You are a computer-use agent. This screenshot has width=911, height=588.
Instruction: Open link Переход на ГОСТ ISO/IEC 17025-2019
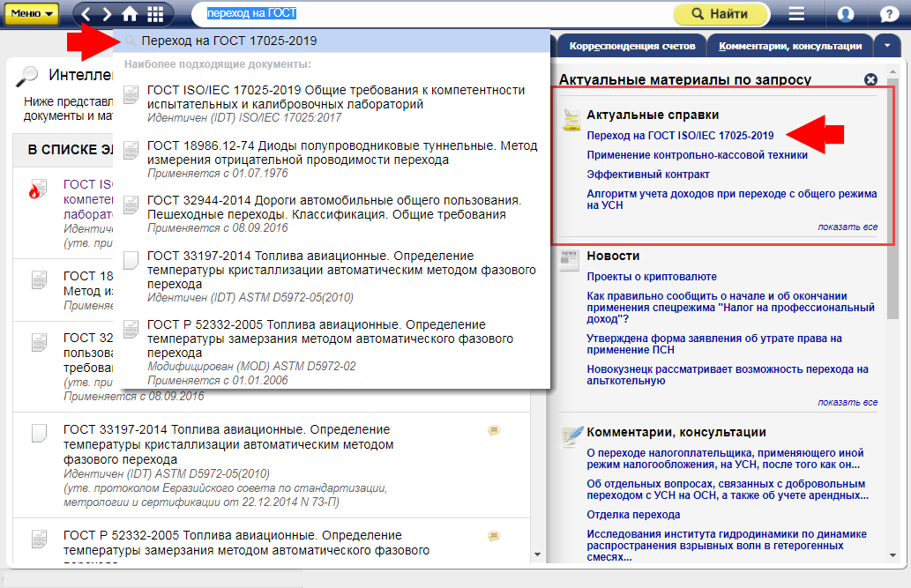coord(680,136)
